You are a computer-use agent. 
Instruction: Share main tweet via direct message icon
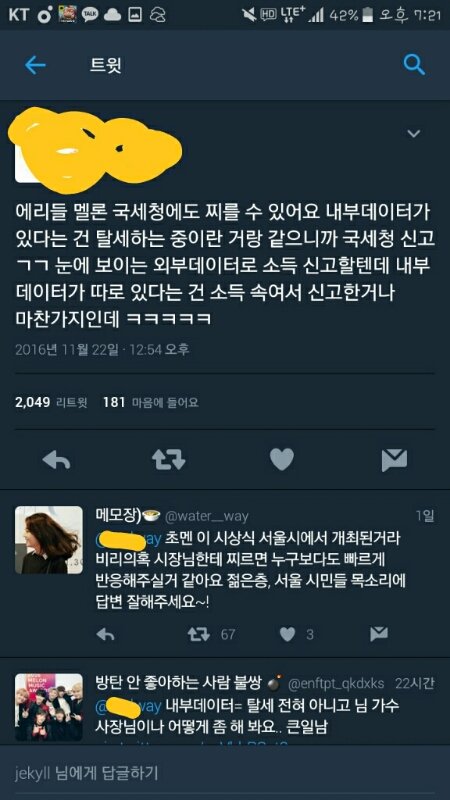(x=394, y=460)
